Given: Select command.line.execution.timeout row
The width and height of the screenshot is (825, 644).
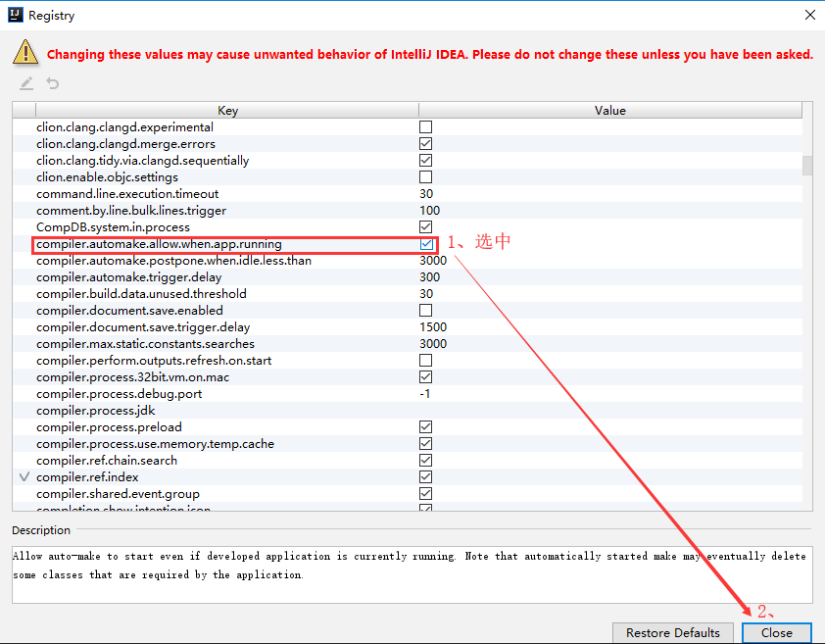Looking at the screenshot, I should (x=408, y=194).
